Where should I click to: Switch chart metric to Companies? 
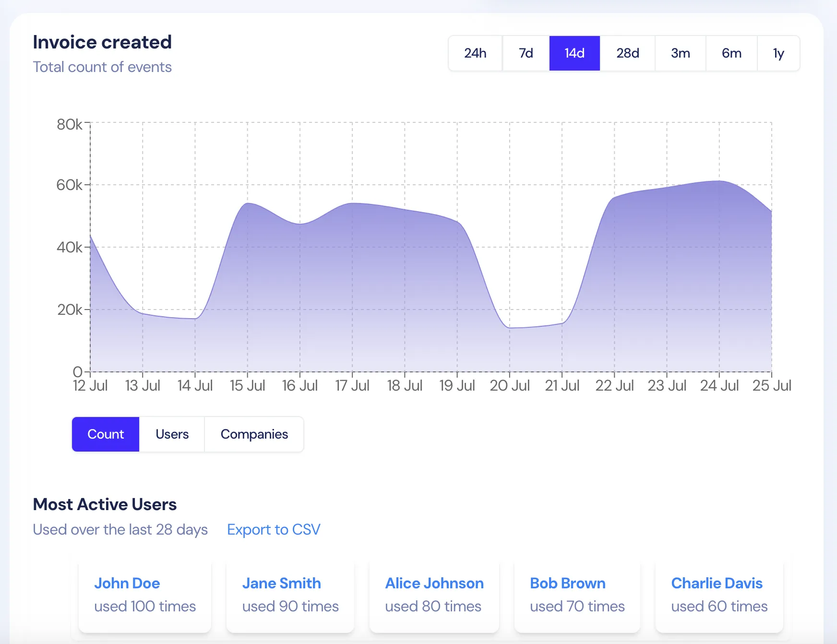(x=254, y=434)
